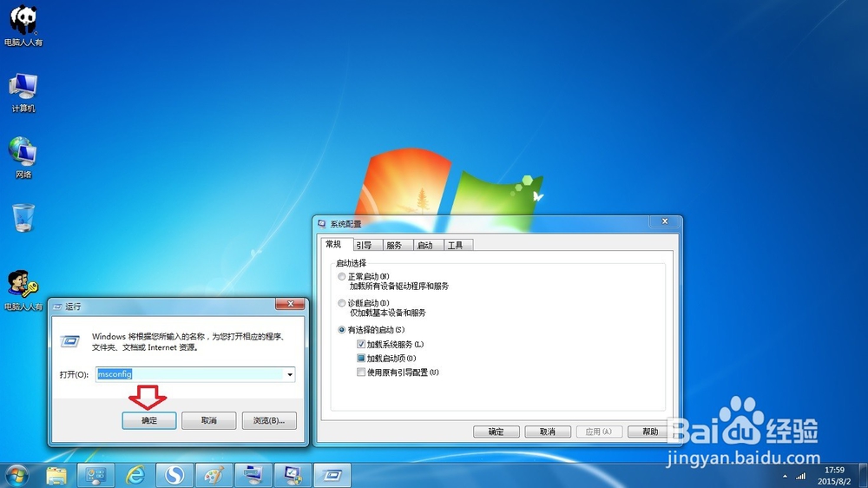The width and height of the screenshot is (868, 488).
Task: Open the 计算机 desktop icon
Action: [x=23, y=92]
